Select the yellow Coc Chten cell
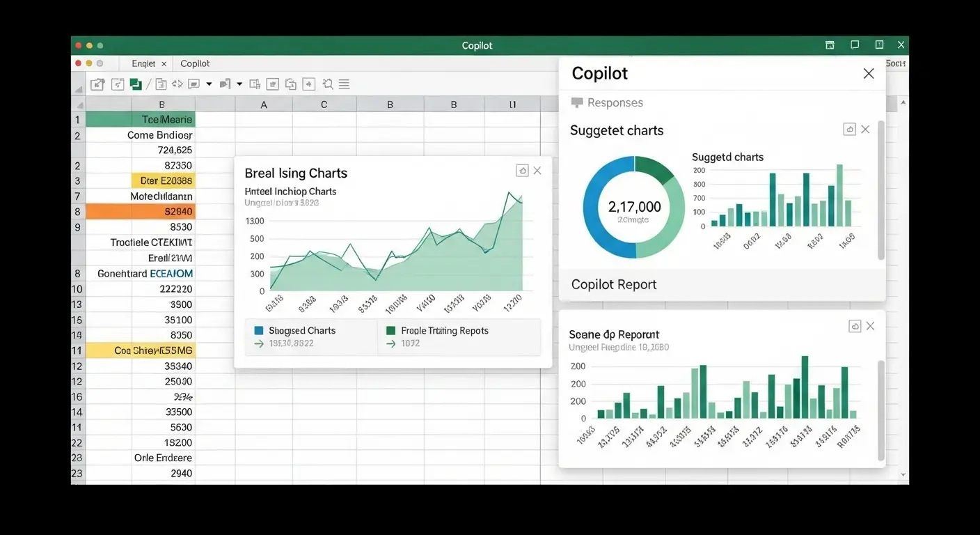The width and height of the screenshot is (980, 535). [140, 350]
